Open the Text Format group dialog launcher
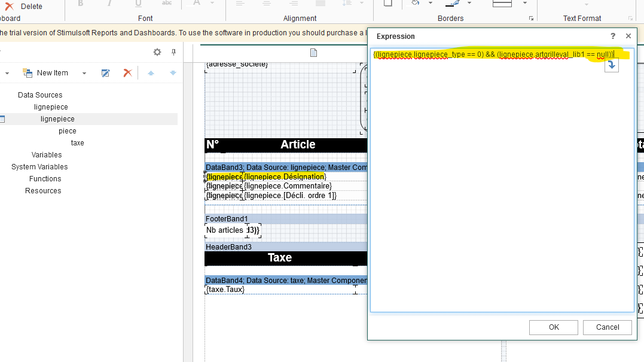The image size is (644, 362). [x=630, y=19]
